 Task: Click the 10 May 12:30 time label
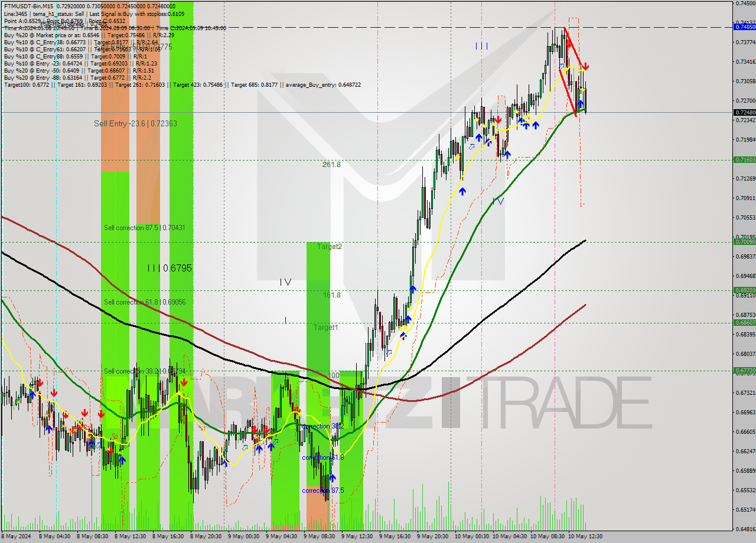585,537
